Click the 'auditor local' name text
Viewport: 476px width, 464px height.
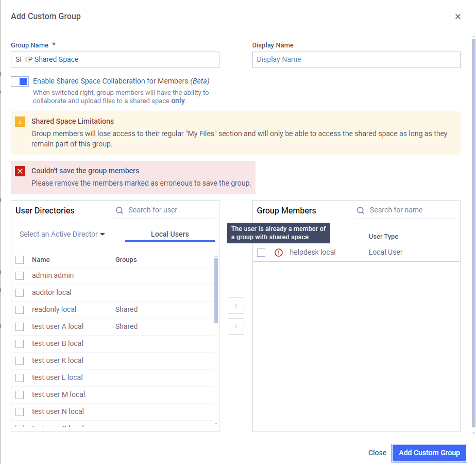point(52,293)
